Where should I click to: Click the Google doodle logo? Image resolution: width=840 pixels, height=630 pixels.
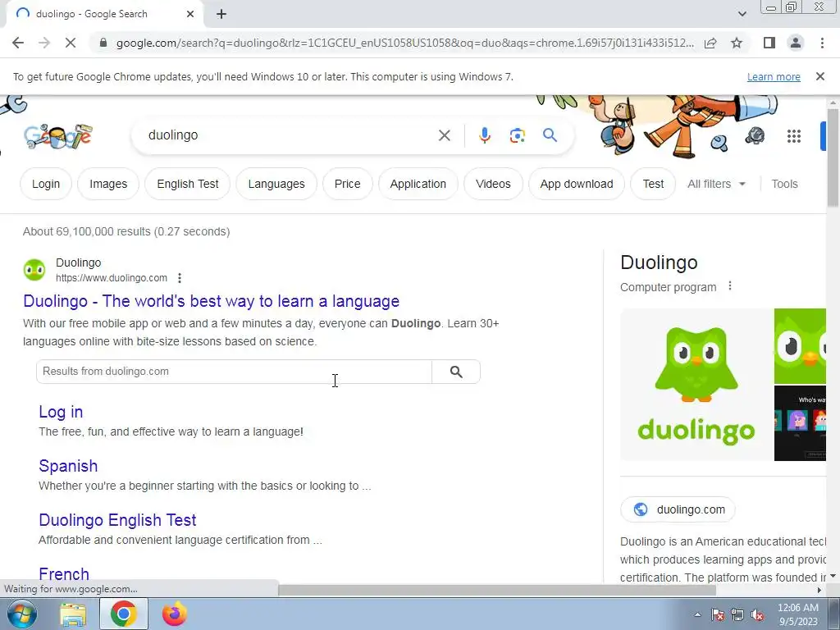click(x=58, y=136)
